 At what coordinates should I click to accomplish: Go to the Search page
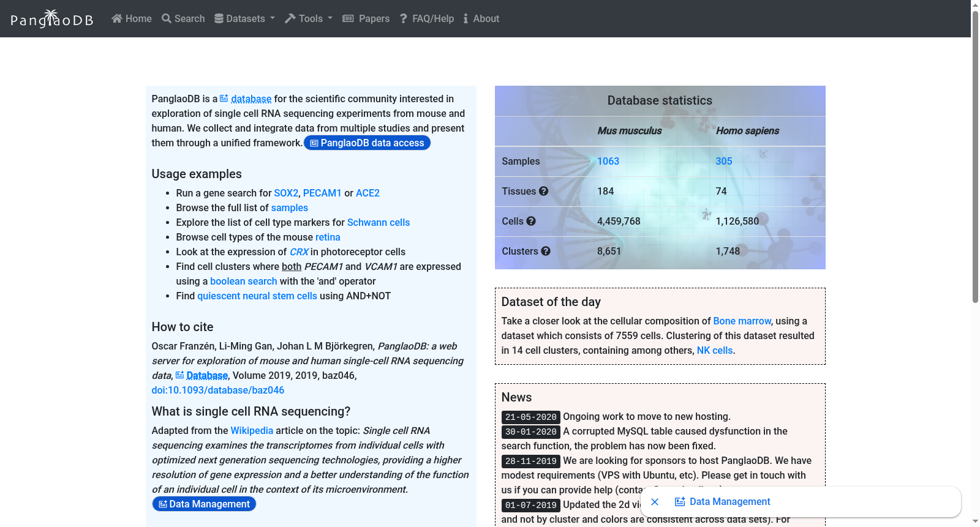(x=183, y=19)
